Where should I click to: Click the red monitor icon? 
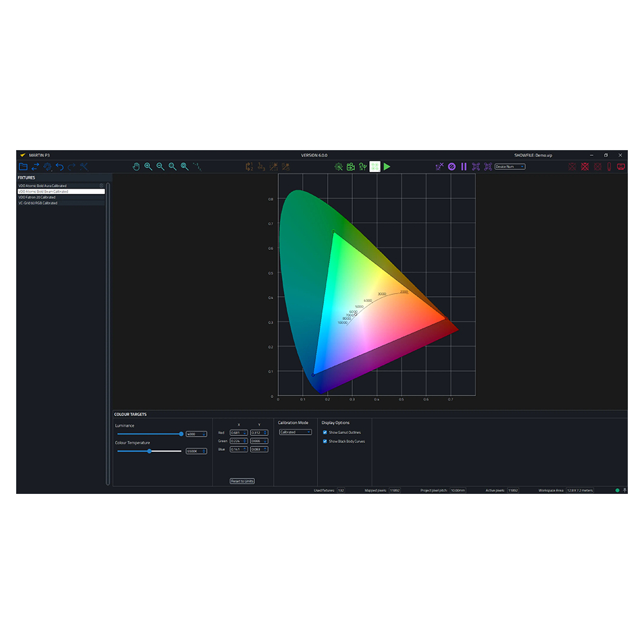click(x=621, y=167)
